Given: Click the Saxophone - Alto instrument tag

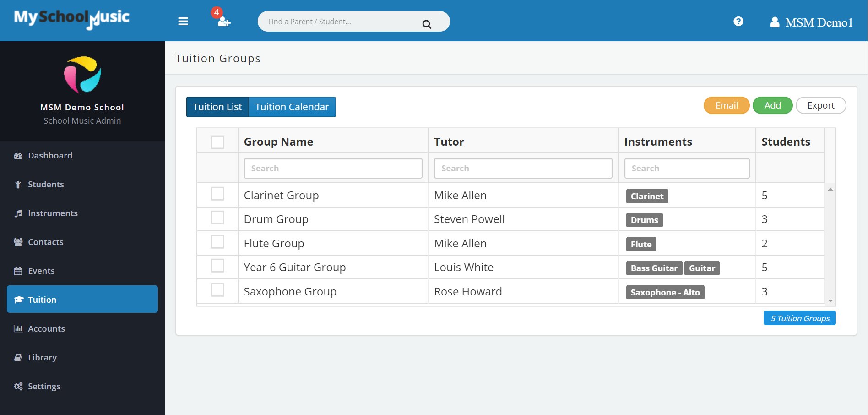Looking at the screenshot, I should [665, 292].
